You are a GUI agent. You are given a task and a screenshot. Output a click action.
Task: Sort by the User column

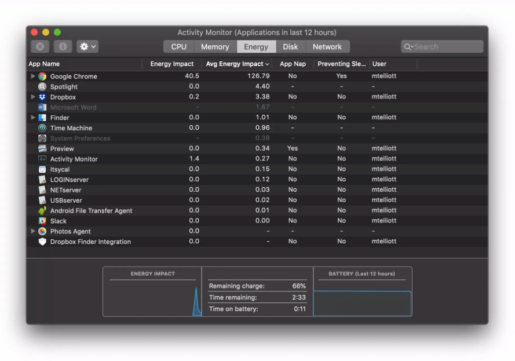coord(393,64)
